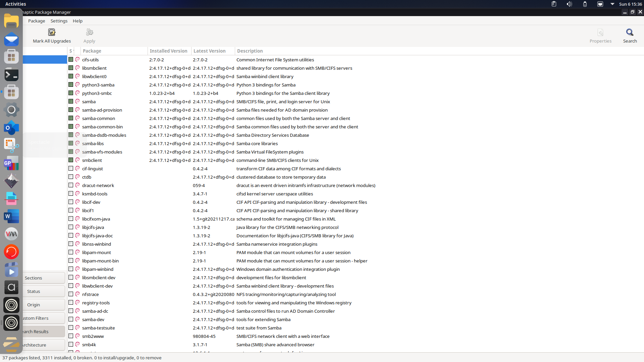Switch to the Search Results button
644x362 pixels.
(44, 331)
